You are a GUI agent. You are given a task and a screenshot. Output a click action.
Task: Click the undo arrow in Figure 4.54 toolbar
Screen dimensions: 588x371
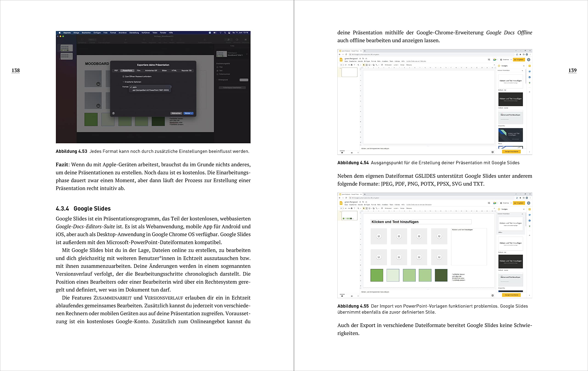tap(346, 65)
